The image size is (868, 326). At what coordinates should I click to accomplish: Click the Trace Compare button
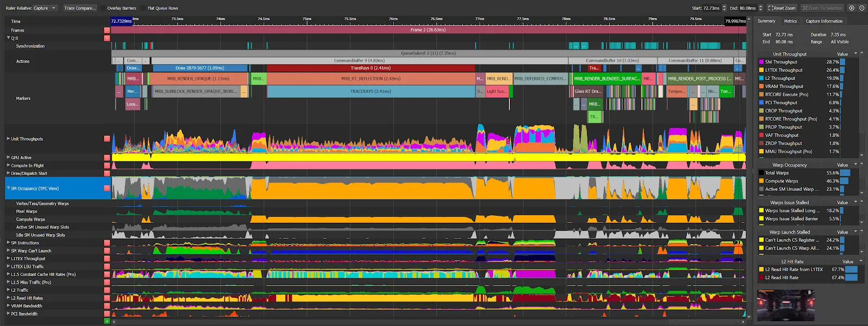click(x=79, y=8)
